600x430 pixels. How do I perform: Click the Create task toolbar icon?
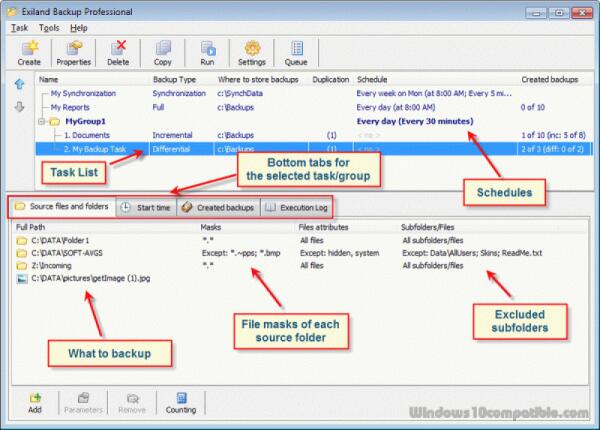point(29,52)
